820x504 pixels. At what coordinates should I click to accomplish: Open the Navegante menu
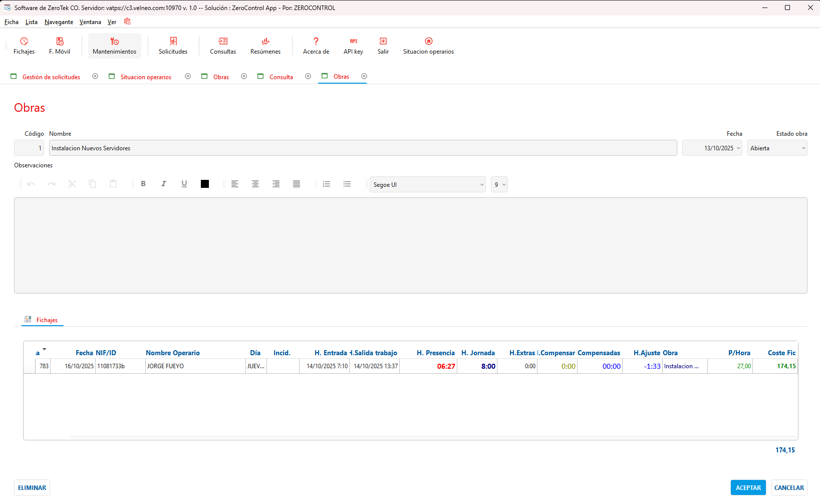tap(59, 22)
